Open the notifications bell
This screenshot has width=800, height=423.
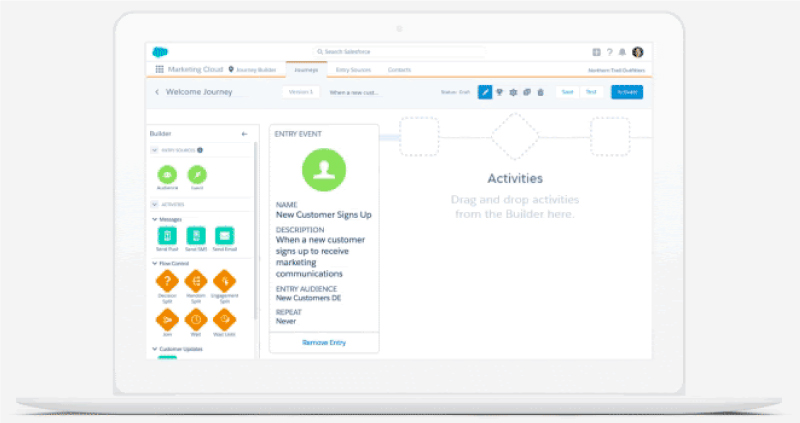coord(622,52)
